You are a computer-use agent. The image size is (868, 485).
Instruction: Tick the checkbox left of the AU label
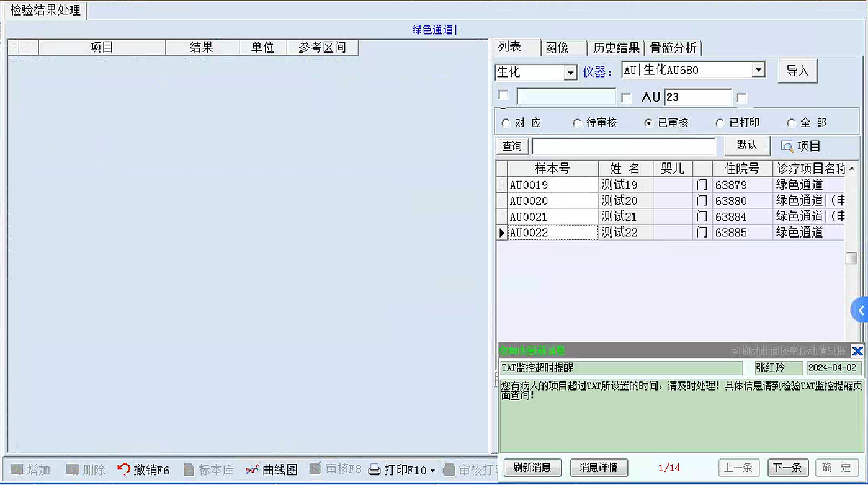626,98
